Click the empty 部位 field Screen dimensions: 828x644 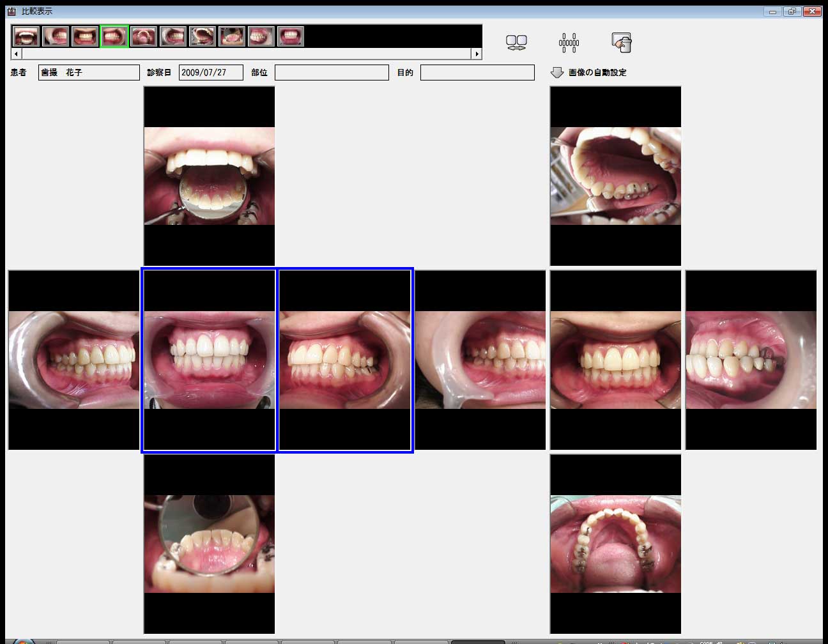click(332, 73)
